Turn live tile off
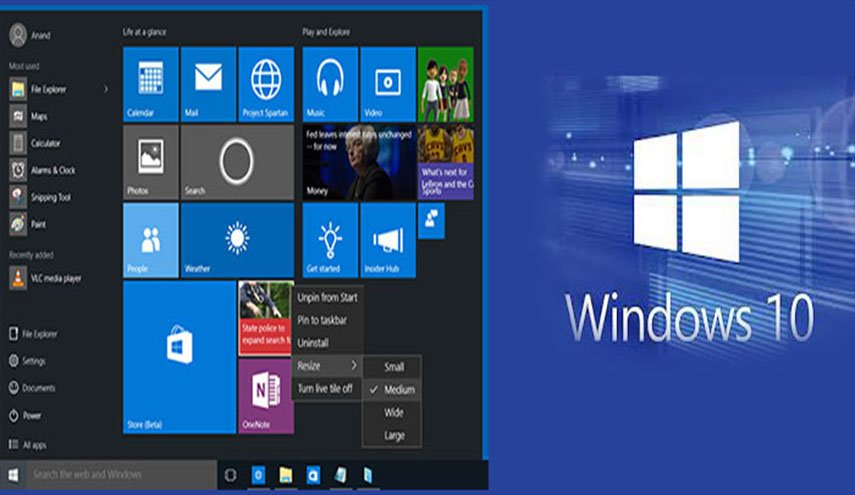This screenshot has height=495, width=855. pos(327,389)
